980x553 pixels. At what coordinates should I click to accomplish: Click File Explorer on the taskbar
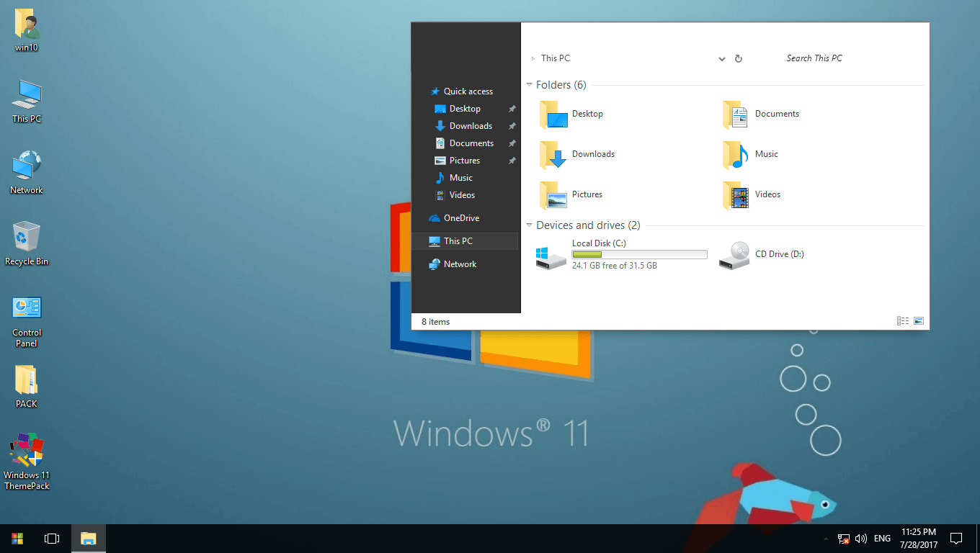(x=89, y=539)
